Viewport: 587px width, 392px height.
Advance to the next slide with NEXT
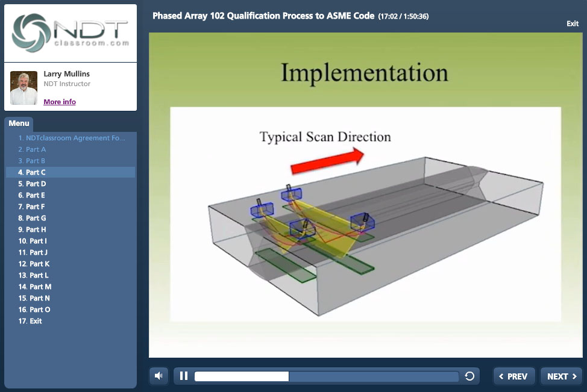[x=561, y=376]
